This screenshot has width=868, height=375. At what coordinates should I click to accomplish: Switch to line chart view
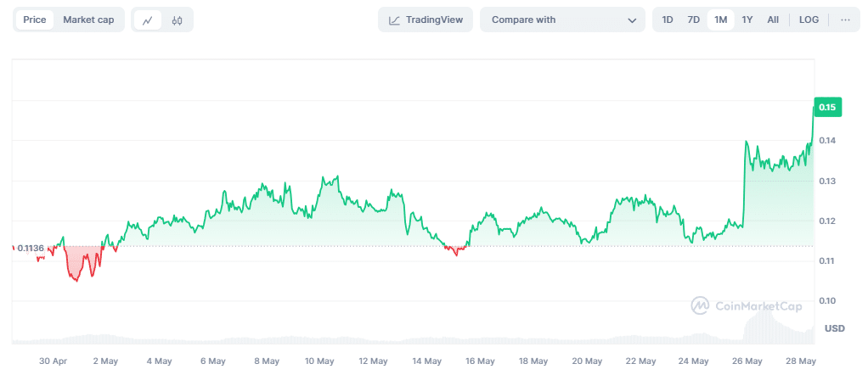tap(148, 20)
